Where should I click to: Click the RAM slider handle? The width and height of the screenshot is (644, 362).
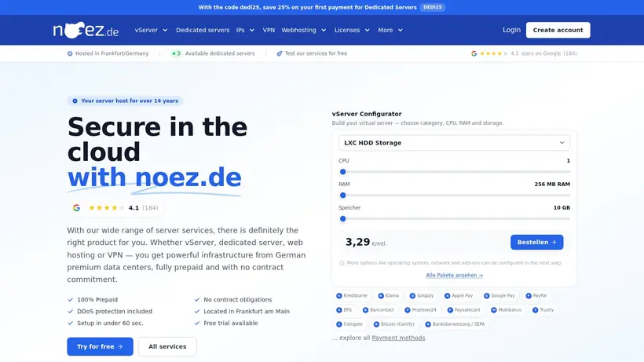pos(343,196)
